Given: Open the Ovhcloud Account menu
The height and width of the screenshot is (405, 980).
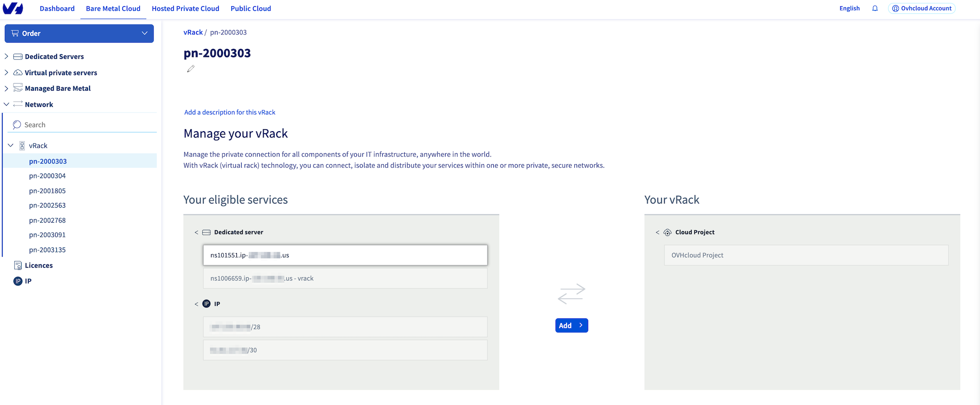Looking at the screenshot, I should click(922, 9).
